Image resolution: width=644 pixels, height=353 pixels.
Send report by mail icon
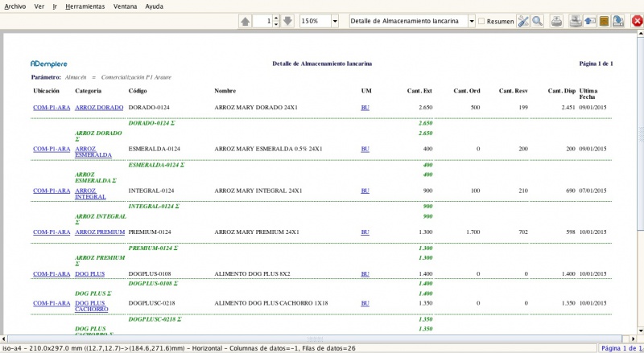[590, 21]
